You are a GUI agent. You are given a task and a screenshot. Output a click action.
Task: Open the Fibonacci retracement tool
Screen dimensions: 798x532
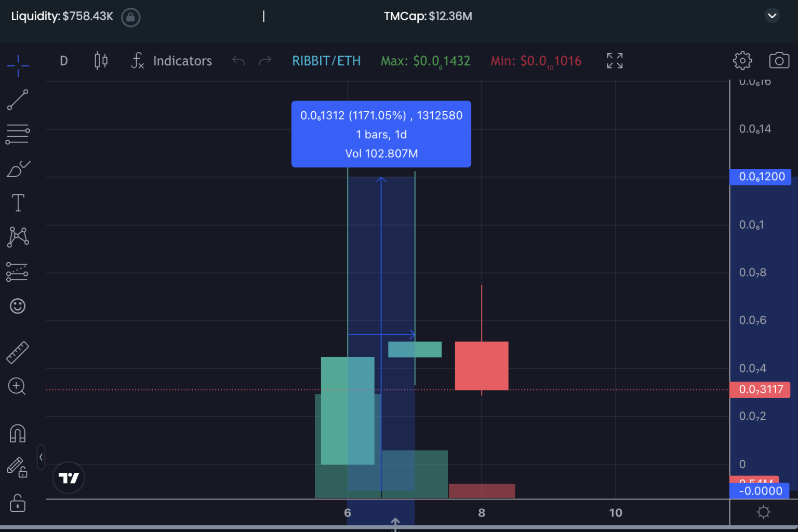(18, 134)
